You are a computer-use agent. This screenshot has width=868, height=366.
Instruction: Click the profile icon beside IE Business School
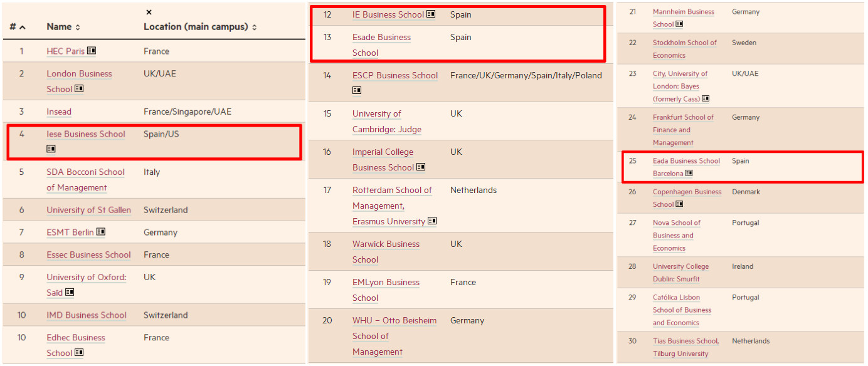coord(431,14)
